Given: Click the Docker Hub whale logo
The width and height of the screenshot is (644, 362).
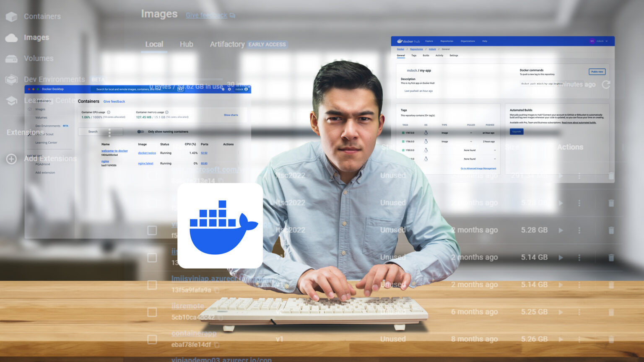Looking at the screenshot, I should tap(401, 41).
